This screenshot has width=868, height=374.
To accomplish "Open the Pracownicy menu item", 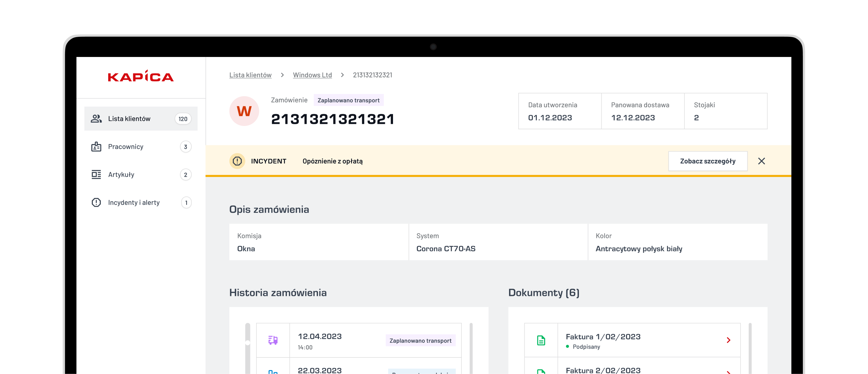I will 141,146.
